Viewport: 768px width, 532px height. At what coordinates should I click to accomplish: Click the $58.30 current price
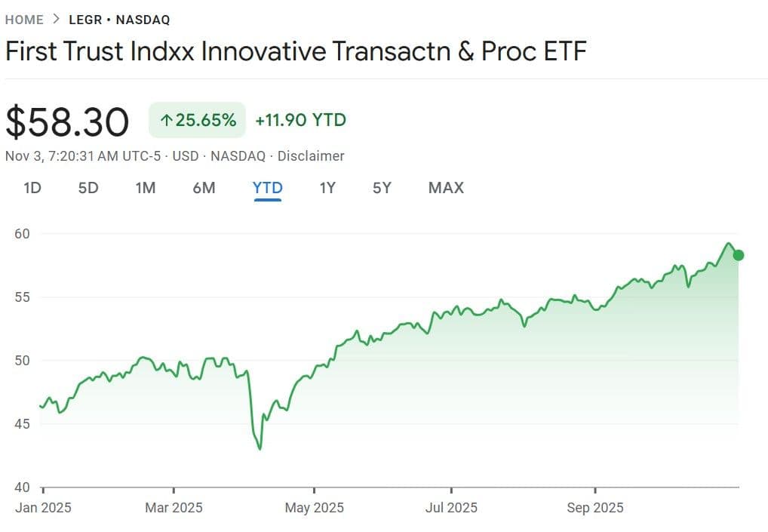67,122
